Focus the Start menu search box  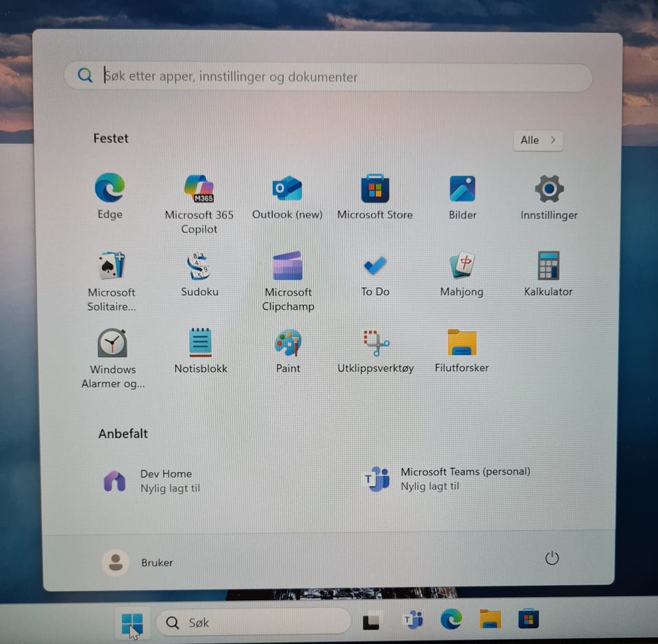[x=328, y=77]
